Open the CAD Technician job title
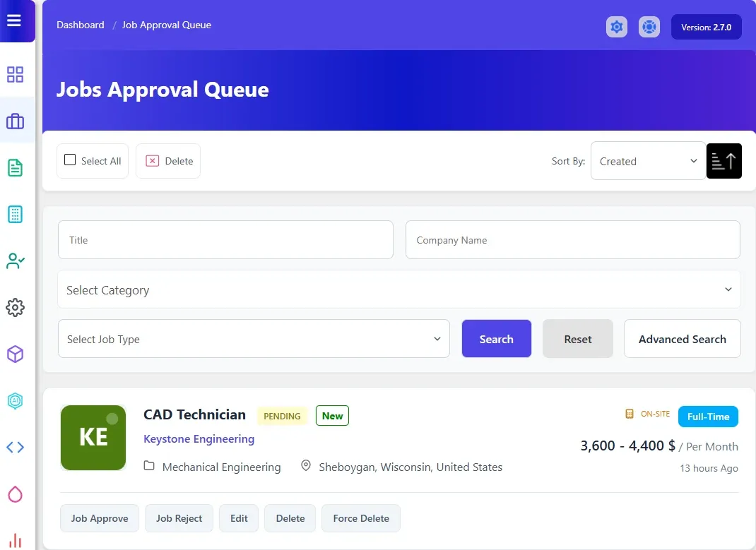 [x=194, y=414]
